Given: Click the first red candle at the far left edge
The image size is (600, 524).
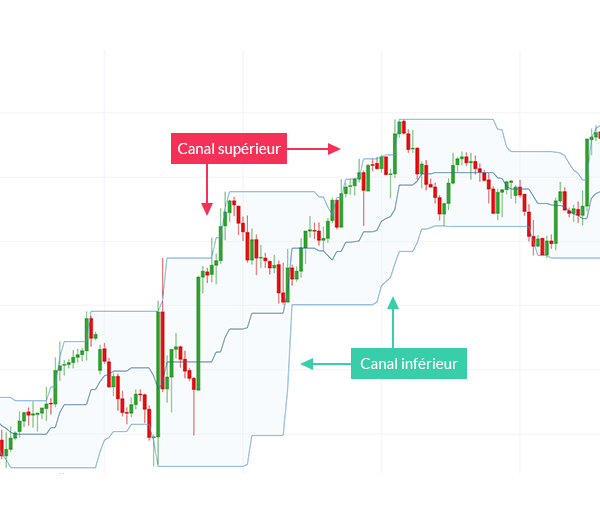Looking at the screenshot, I should (x=1, y=447).
